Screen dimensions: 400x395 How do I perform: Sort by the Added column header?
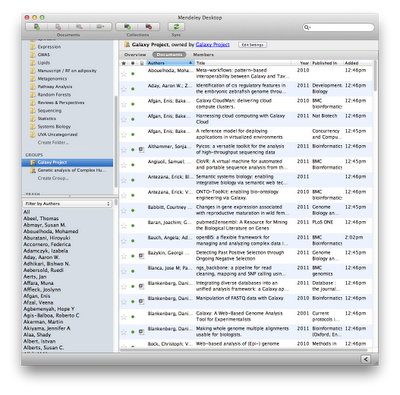pos(357,63)
